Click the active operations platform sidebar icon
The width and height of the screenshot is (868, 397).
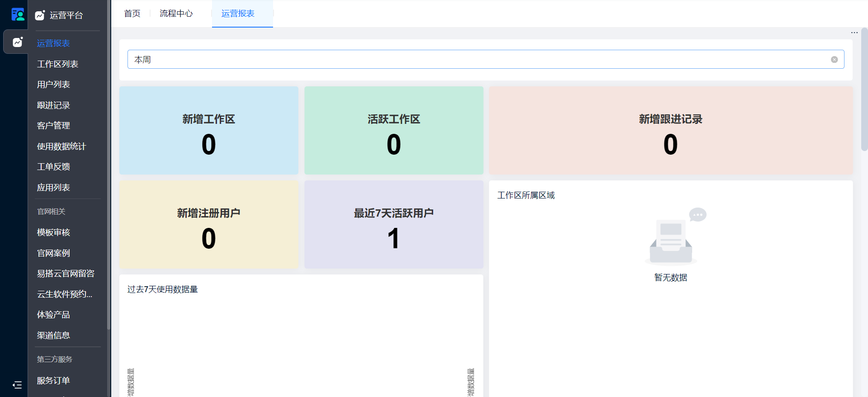(x=18, y=42)
